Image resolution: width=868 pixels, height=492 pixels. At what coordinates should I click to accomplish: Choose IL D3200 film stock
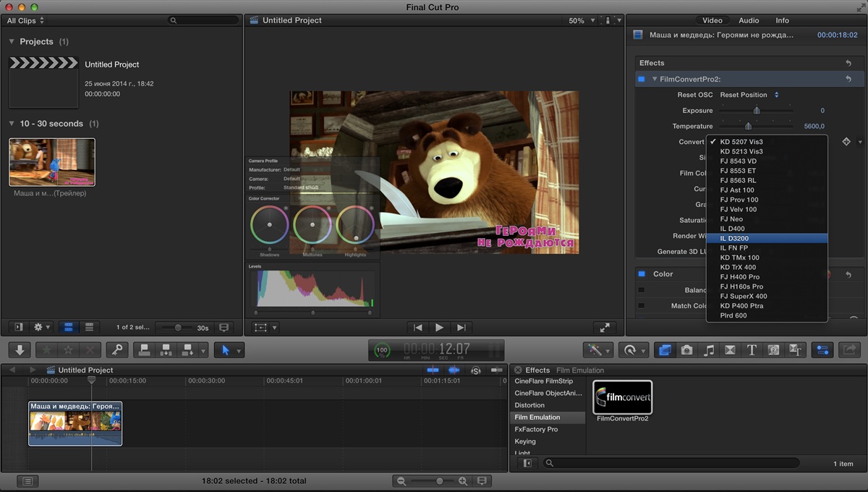pos(767,238)
